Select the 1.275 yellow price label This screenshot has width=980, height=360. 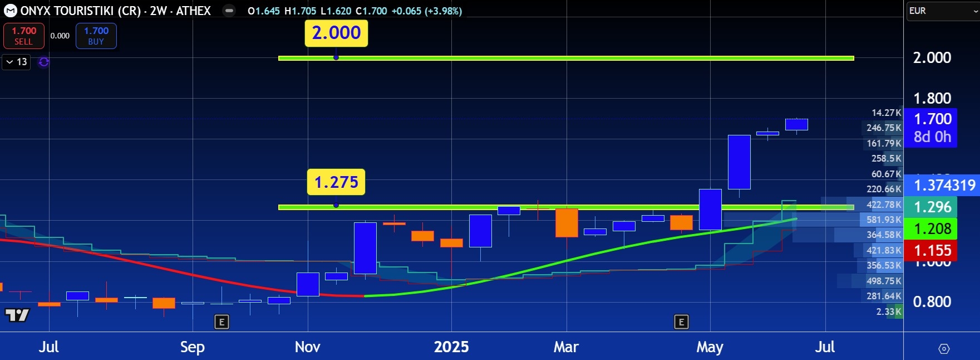click(336, 182)
